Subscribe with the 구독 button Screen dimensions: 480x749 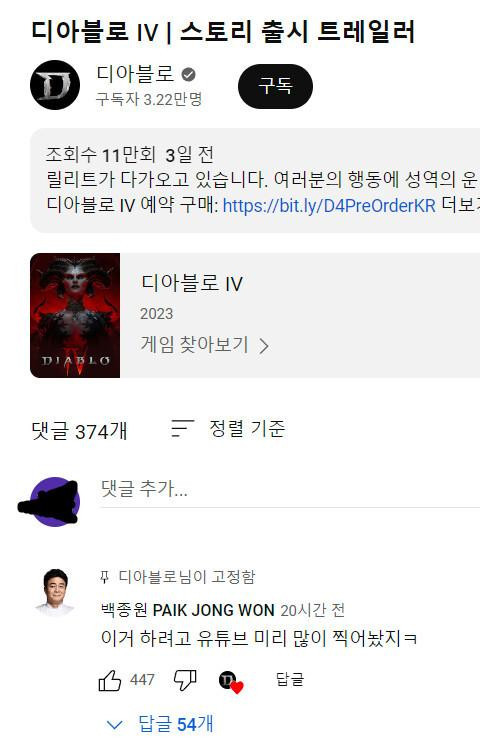[x=276, y=86]
